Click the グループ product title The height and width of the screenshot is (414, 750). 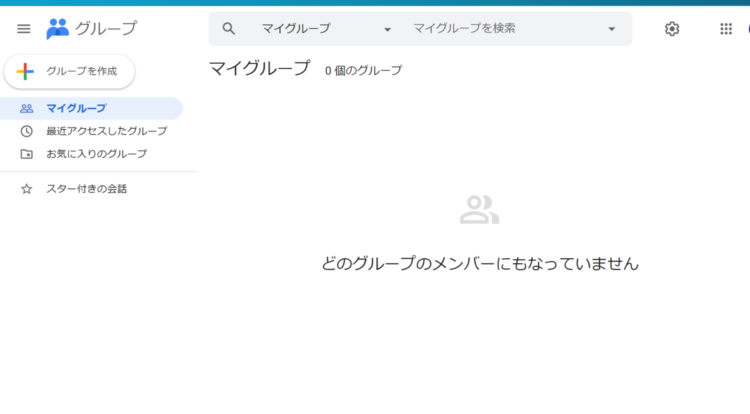pyautogui.click(x=106, y=29)
